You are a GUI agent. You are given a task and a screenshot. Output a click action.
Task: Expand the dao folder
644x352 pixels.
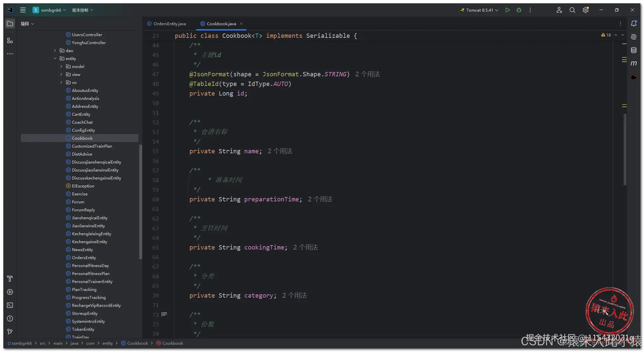coord(55,50)
